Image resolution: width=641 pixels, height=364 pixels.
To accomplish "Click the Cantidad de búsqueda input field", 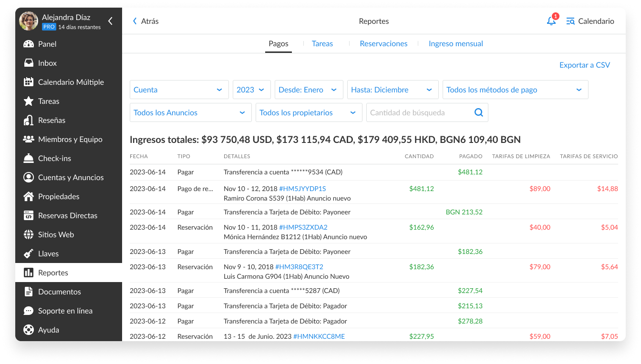I will (419, 112).
